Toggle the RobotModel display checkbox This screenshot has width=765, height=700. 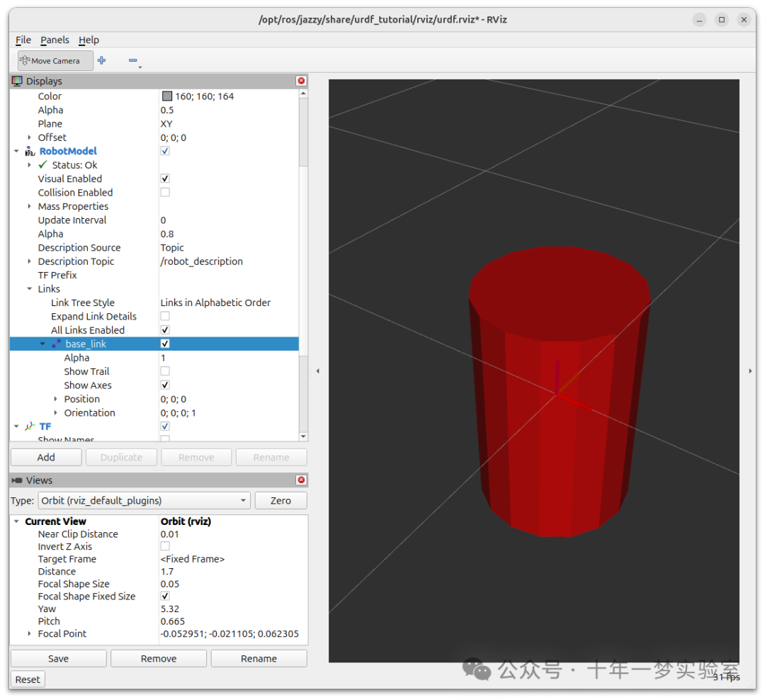click(x=165, y=151)
